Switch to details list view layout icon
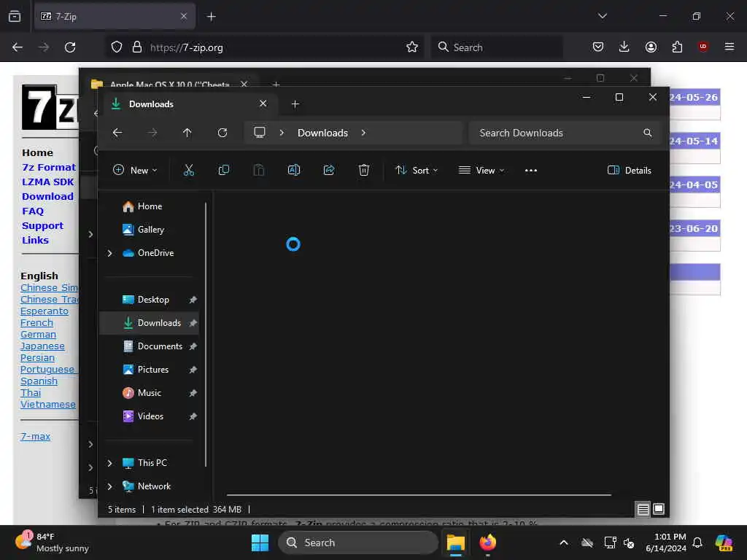Viewport: 747px width, 560px height. 643,510
